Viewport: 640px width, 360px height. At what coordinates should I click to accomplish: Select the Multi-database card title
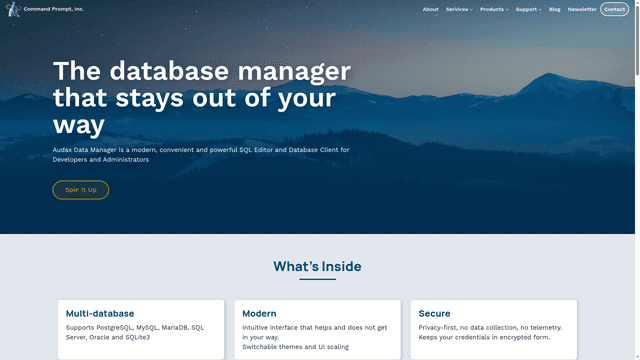[x=100, y=313]
